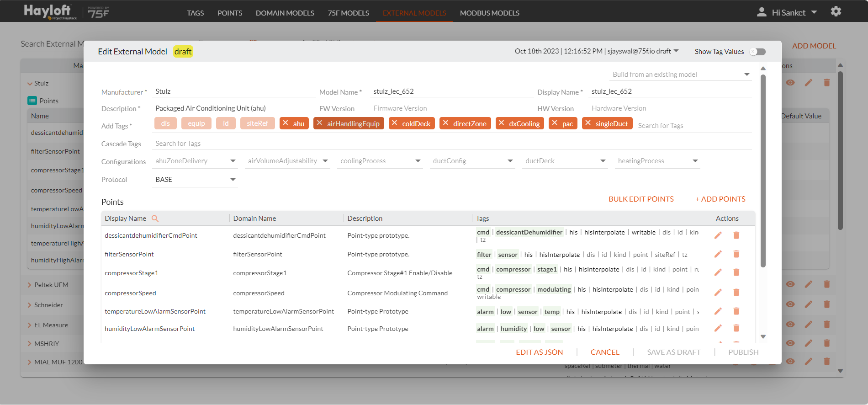
Task: Open the Protocol BASE dropdown
Action: click(195, 180)
